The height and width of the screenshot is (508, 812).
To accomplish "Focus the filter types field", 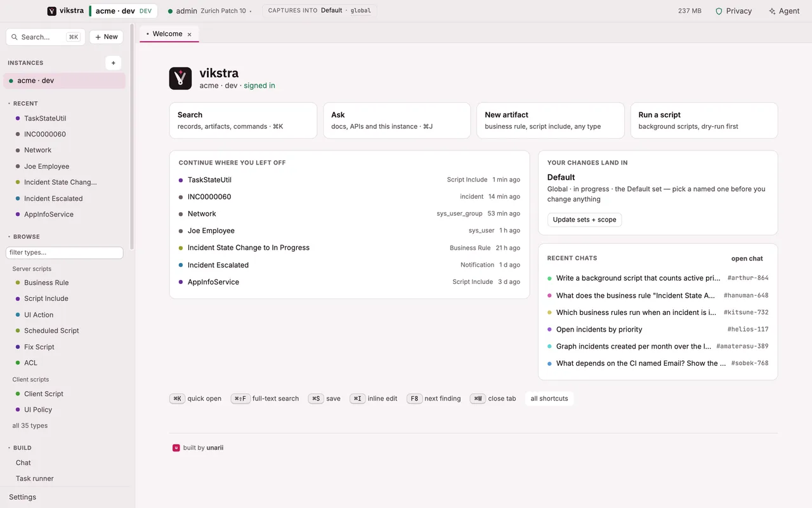I will pos(64,253).
